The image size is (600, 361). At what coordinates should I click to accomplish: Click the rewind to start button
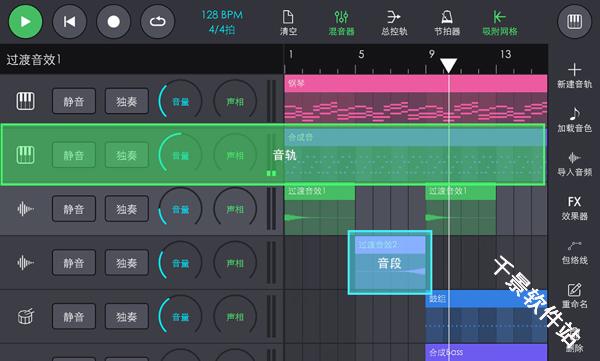click(x=69, y=21)
